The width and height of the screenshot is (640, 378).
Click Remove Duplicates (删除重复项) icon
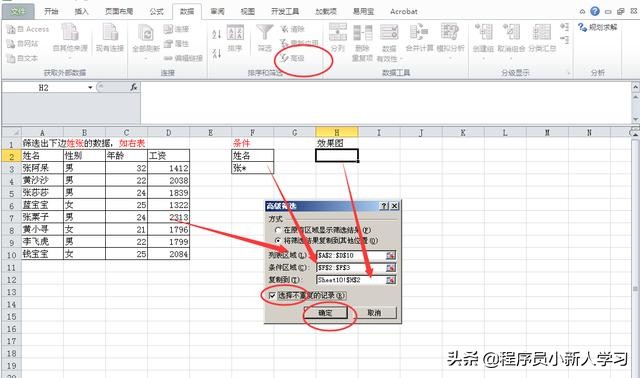[362, 33]
